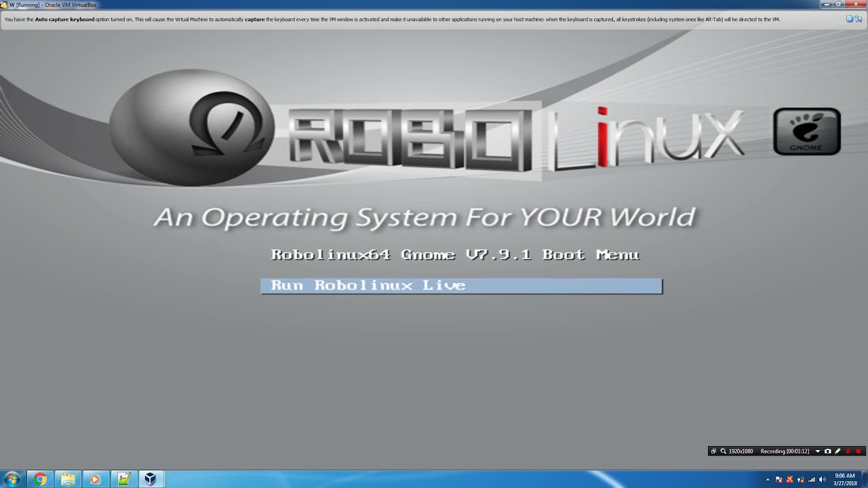Select the Run Robolinux Live boot entry
This screenshot has width=868, height=488.
coord(461,286)
